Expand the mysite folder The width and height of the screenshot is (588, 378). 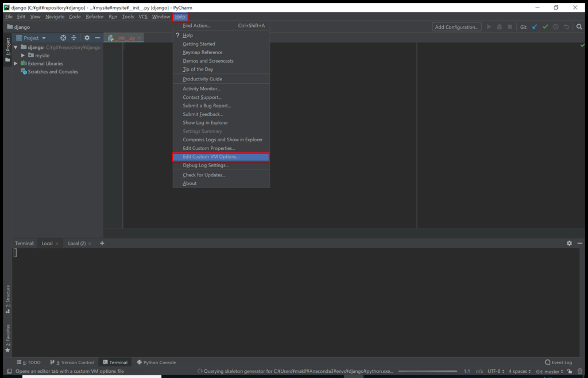point(23,56)
